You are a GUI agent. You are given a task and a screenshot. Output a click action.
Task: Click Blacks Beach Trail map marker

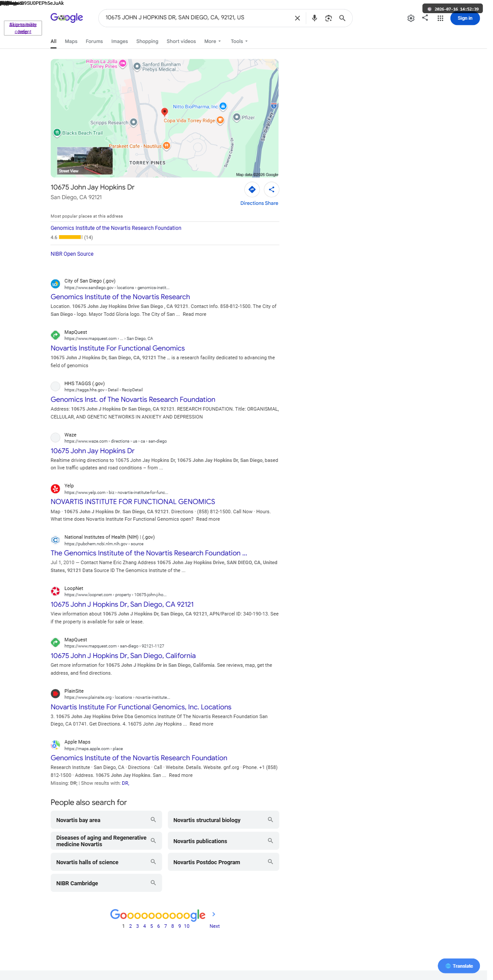coord(57,132)
